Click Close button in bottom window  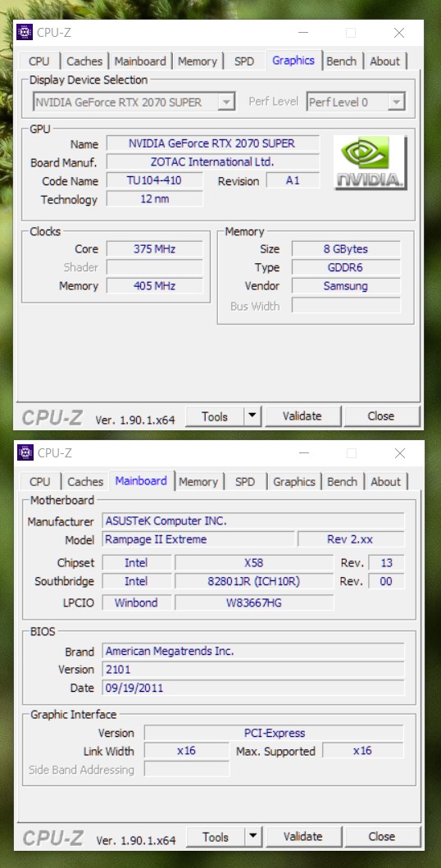[382, 836]
